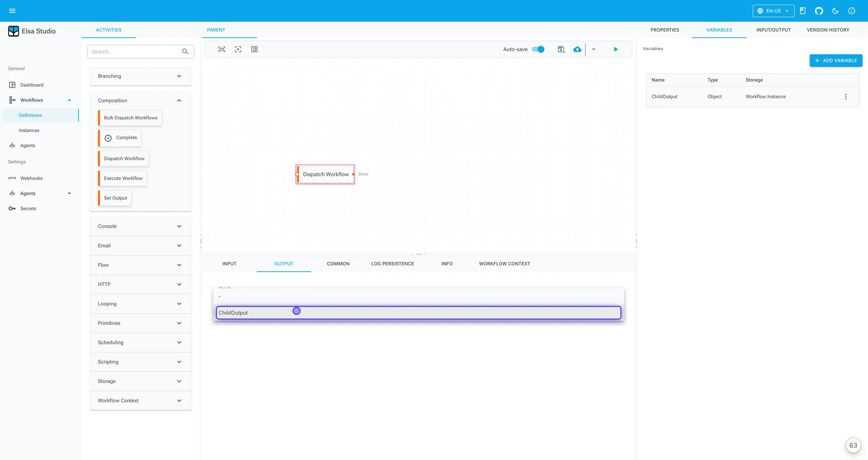The width and height of the screenshot is (868, 460).
Task: Open the Log Persistence tab
Action: click(392, 264)
